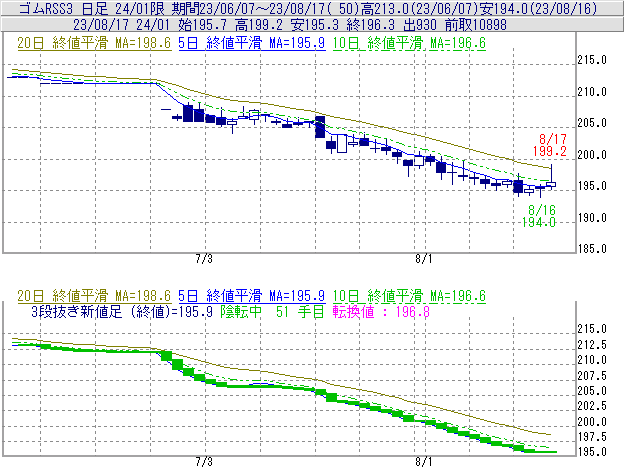Click the 195.0 price label on upper chart axis
The height and width of the screenshot is (475, 624).
(x=592, y=186)
